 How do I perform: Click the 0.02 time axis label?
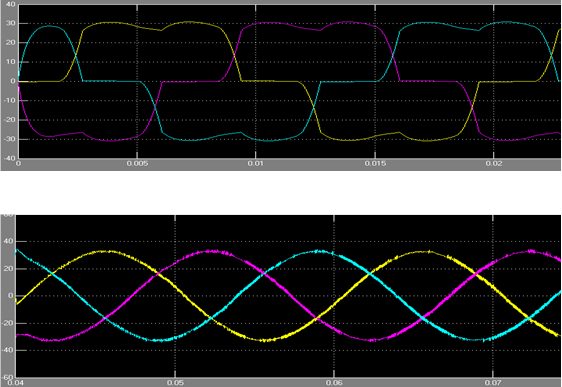coord(494,164)
